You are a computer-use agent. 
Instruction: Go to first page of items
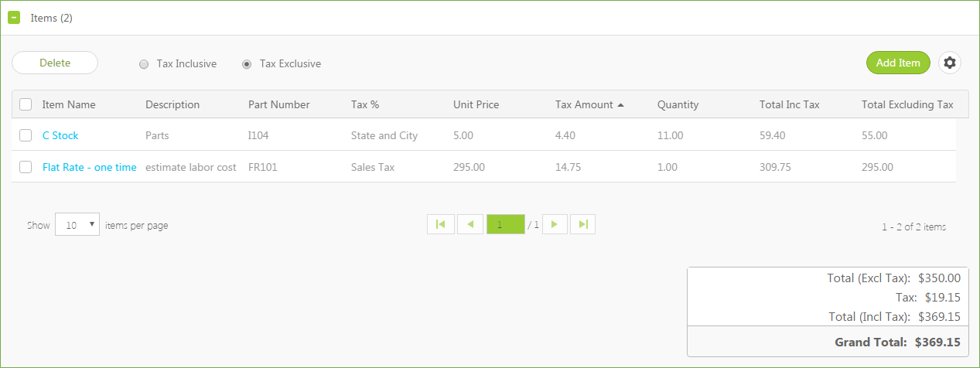[441, 224]
